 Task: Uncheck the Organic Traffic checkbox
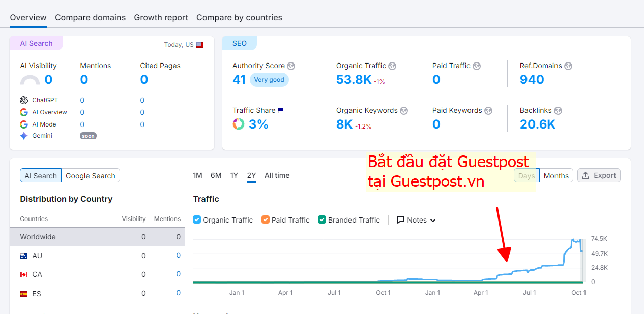point(197,220)
